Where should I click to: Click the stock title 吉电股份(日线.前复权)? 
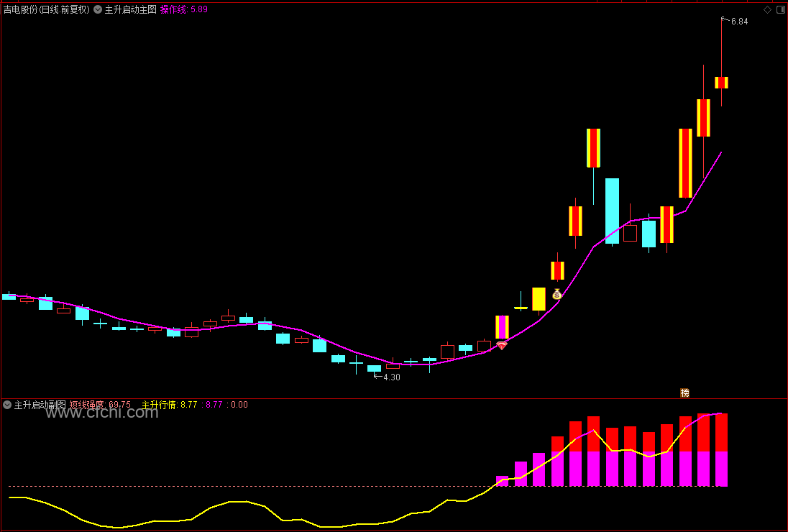(46, 9)
